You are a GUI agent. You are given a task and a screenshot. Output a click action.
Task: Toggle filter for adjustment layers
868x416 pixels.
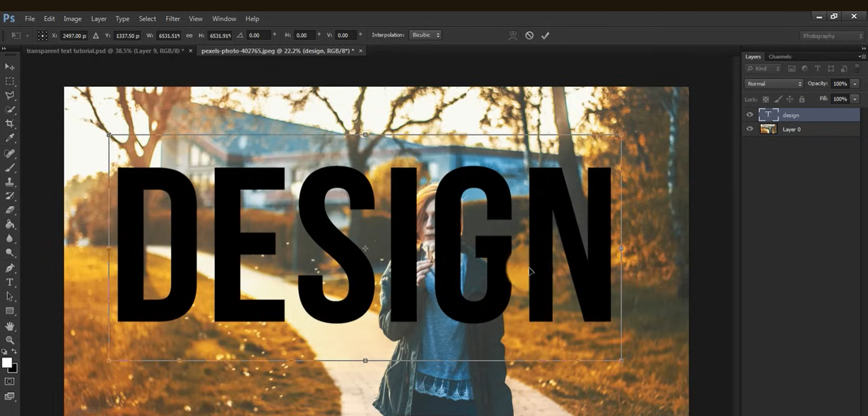click(804, 69)
